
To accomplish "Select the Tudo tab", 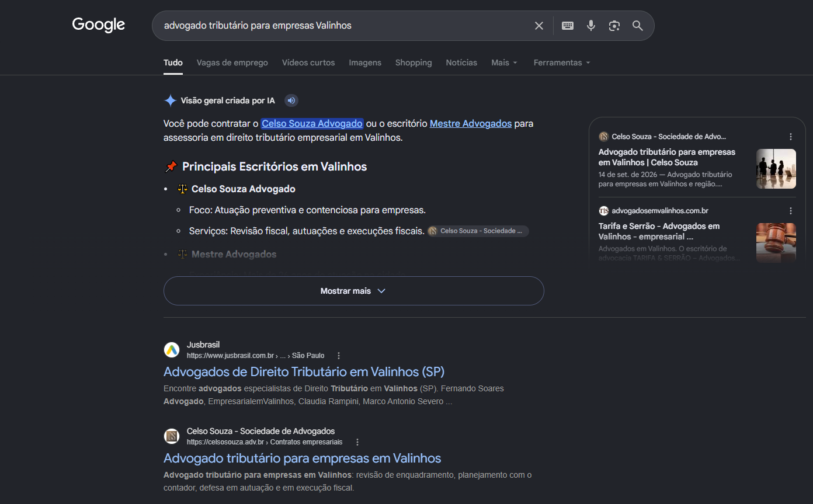I will tap(173, 62).
